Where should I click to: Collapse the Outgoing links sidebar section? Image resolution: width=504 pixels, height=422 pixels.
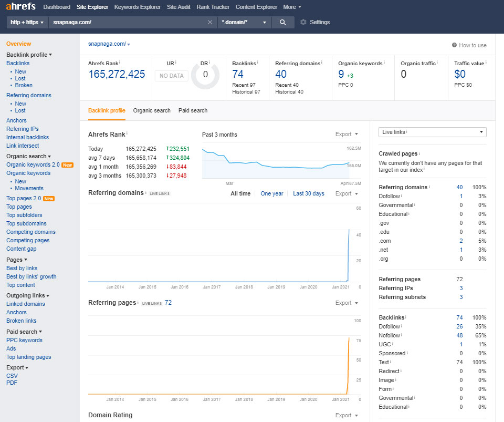click(28, 295)
